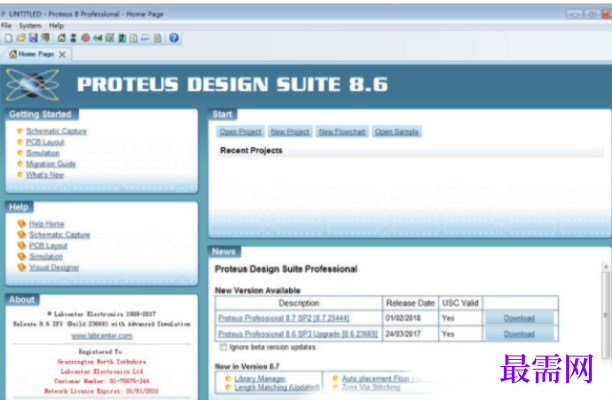Close the Home Page tab
612x400 pixels.
pyautogui.click(x=62, y=54)
